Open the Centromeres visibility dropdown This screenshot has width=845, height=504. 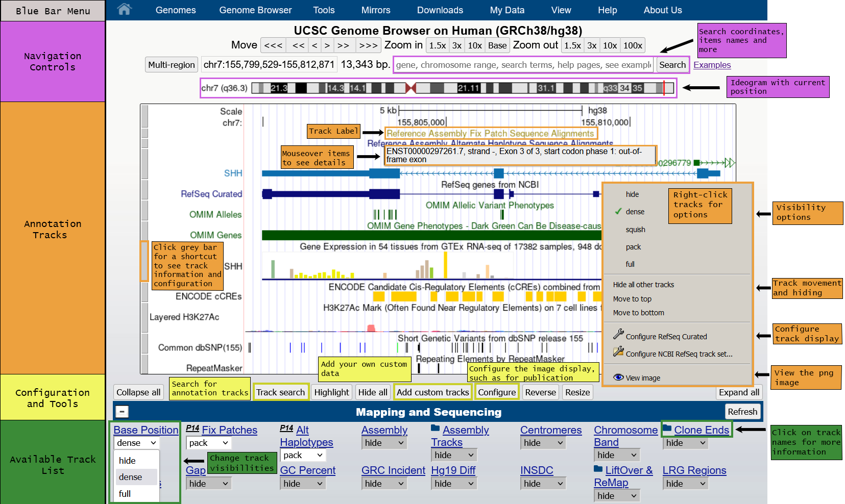point(543,443)
